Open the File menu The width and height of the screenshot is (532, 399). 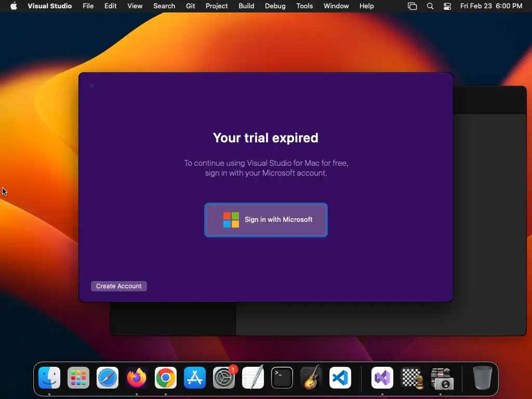pos(88,6)
